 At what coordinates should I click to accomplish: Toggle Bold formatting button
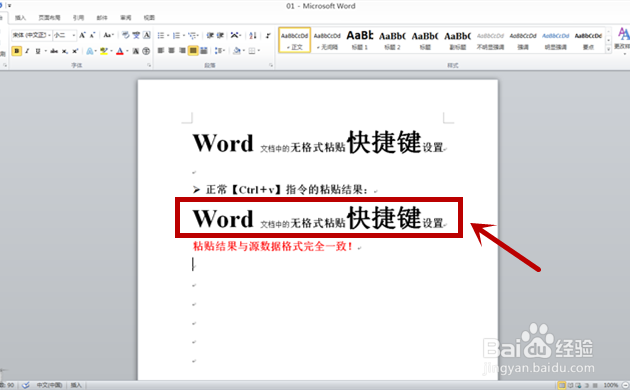(16, 51)
